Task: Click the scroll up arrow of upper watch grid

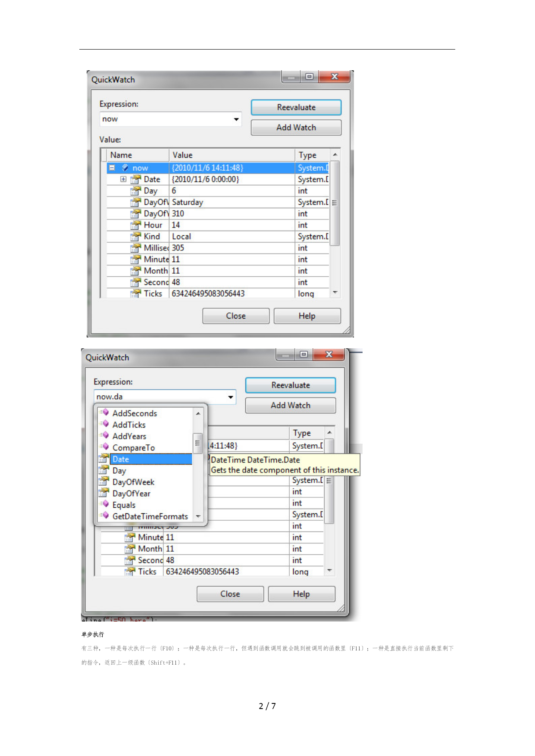Action: [x=335, y=155]
